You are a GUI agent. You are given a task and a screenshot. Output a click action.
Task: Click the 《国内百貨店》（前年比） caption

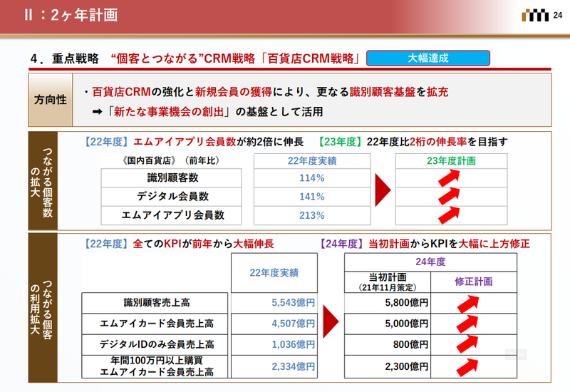[171, 160]
